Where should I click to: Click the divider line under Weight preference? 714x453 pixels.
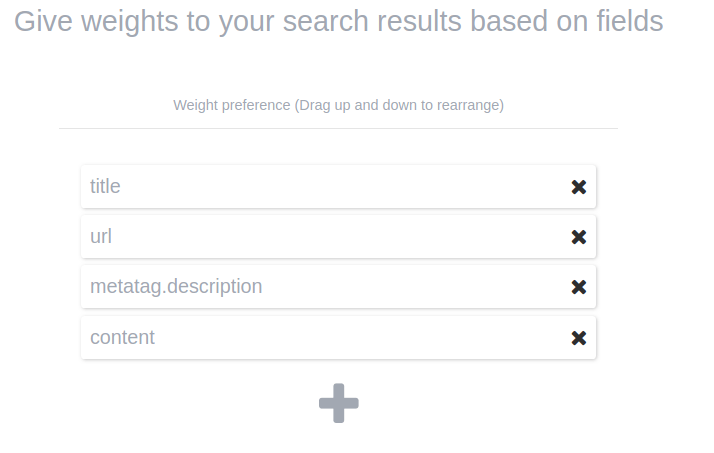338,128
